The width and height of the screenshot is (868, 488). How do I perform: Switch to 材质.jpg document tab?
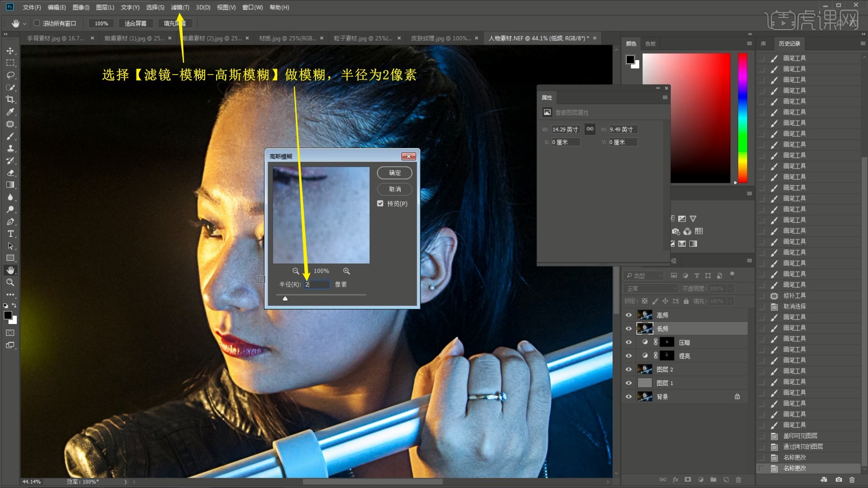pyautogui.click(x=288, y=38)
